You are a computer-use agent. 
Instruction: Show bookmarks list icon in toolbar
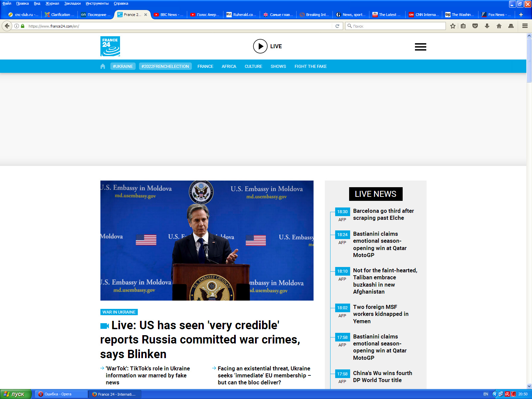(x=463, y=26)
